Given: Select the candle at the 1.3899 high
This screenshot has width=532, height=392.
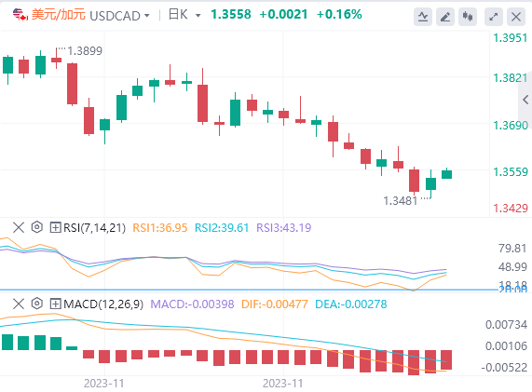Looking at the screenshot, I should tap(56, 60).
